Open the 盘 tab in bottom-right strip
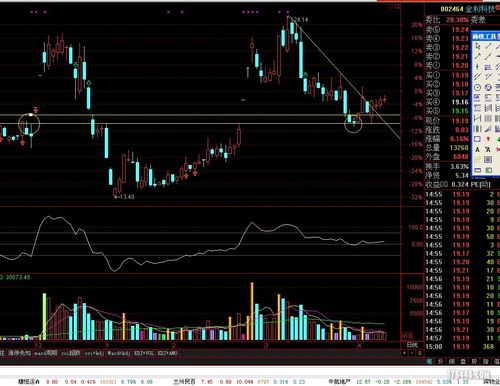This screenshot has width=500, height=386. coord(463,362)
